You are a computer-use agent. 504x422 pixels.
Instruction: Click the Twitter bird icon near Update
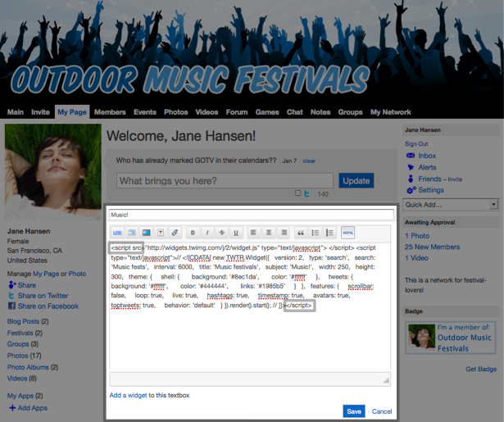click(x=306, y=194)
